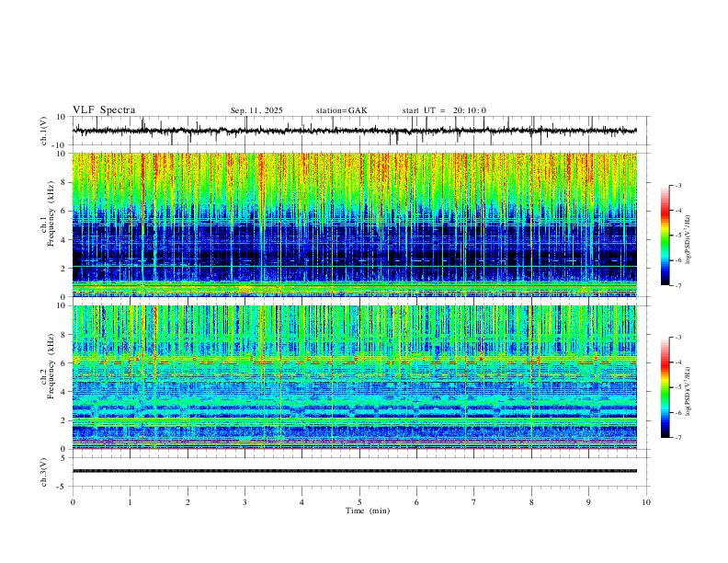Click the "station=GAK" label
The image size is (728, 563).
[341, 110]
